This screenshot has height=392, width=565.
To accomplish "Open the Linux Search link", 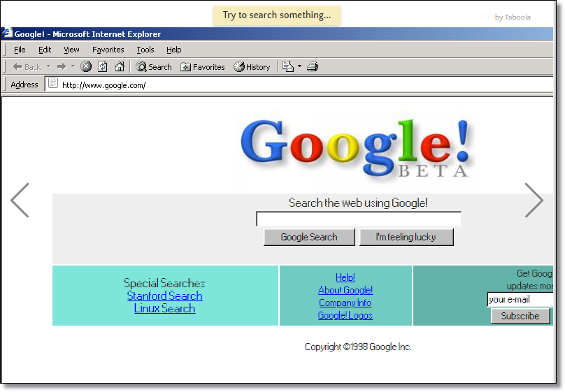I will (x=164, y=308).
